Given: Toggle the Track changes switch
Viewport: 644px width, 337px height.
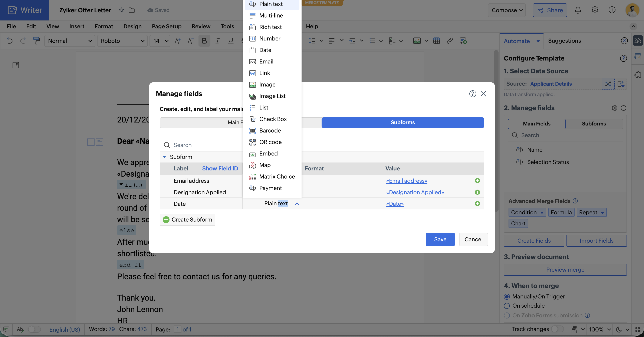Looking at the screenshot, I should pos(557,329).
